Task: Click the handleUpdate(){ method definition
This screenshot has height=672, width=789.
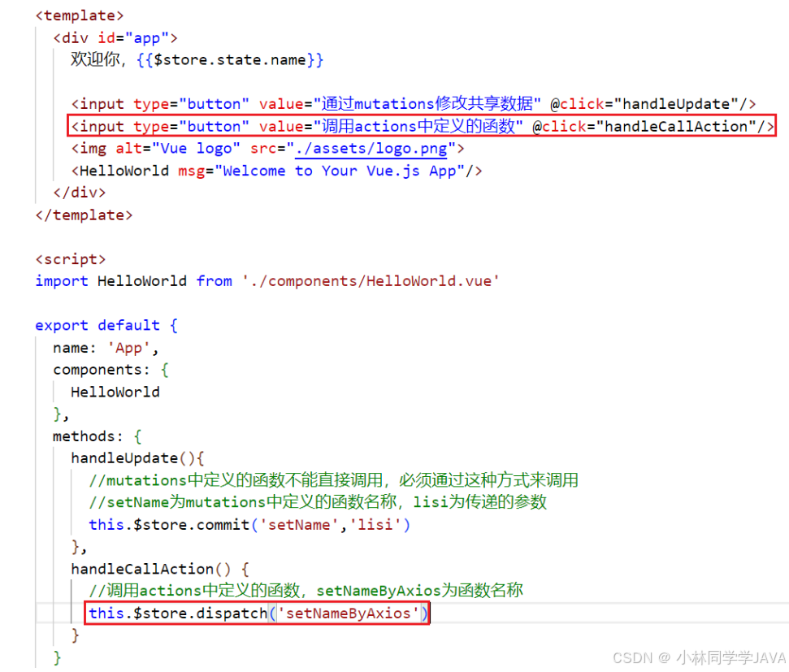Action: [x=137, y=458]
